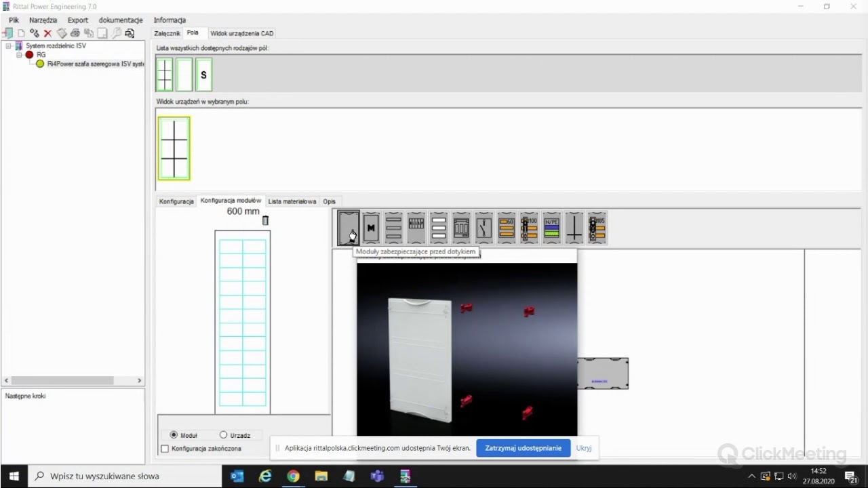Open the Konfiguracja tab

click(176, 201)
